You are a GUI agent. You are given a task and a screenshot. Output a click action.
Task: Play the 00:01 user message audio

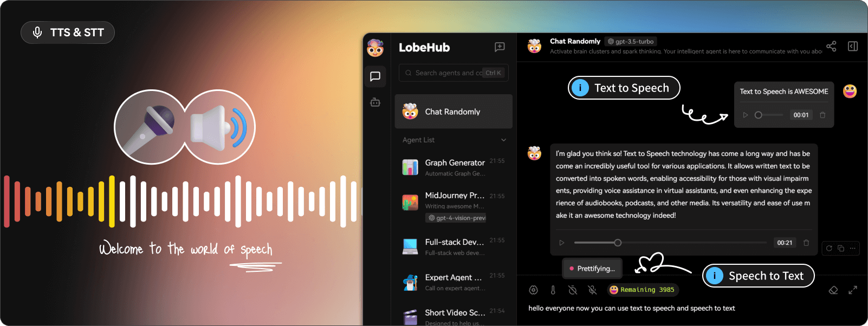[x=746, y=115]
